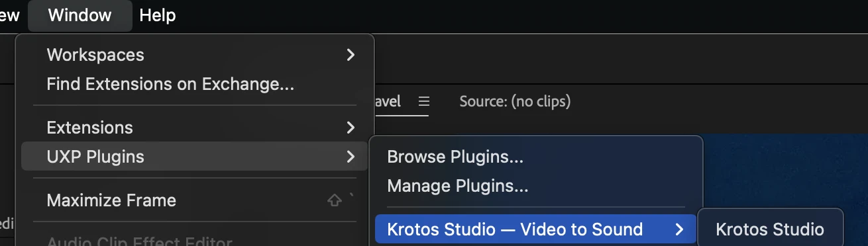868x246 pixels.
Task: Click Browse Plugins in submenu
Action: pos(535,157)
